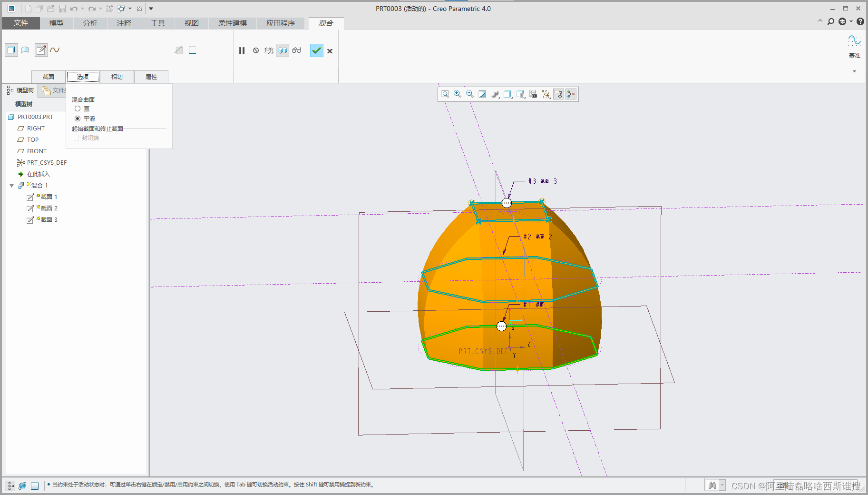Screen dimensions: 868x495
Task: Open the view manager icon
Action: coord(521,94)
